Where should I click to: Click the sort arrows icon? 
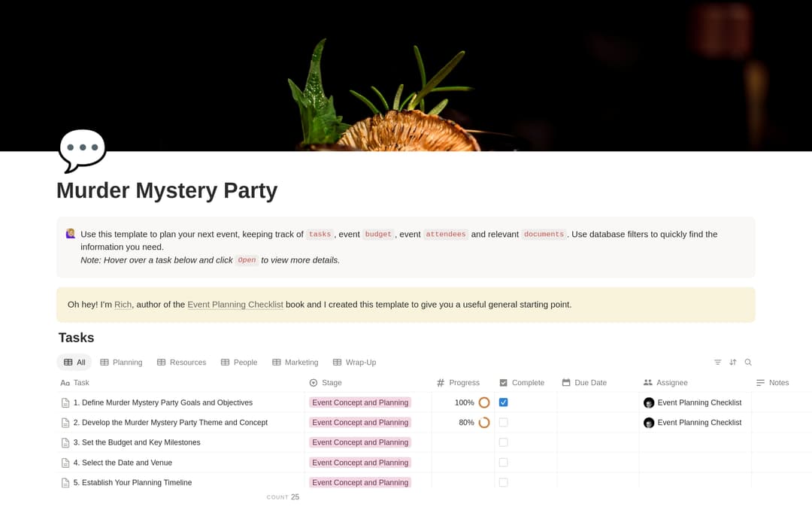733,362
